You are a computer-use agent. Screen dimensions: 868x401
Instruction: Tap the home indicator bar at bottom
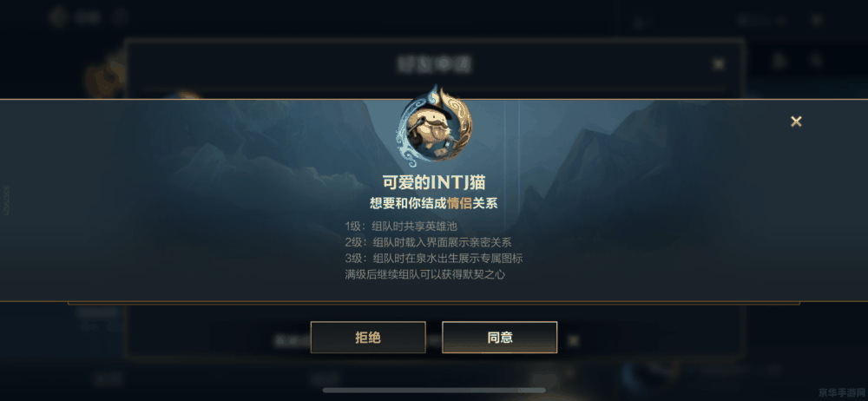tap(434, 390)
